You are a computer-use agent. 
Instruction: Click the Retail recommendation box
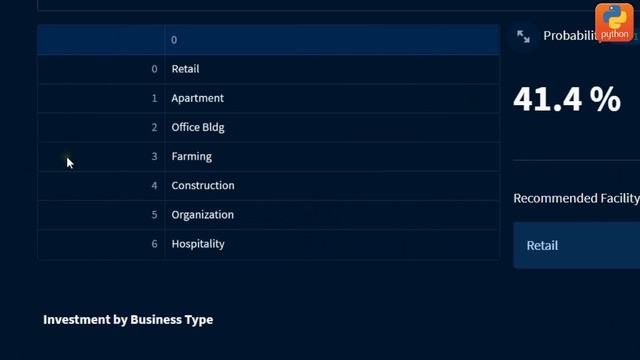(576, 245)
